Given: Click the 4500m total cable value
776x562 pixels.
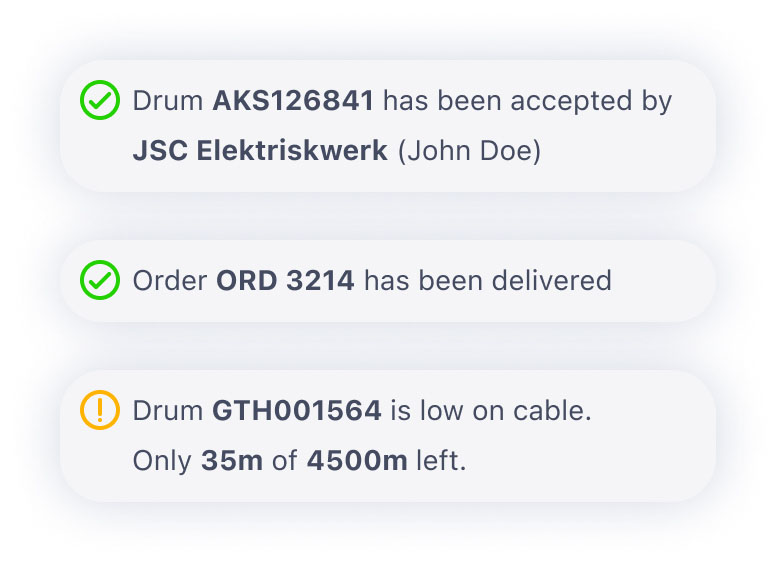Looking at the screenshot, I should (x=357, y=461).
